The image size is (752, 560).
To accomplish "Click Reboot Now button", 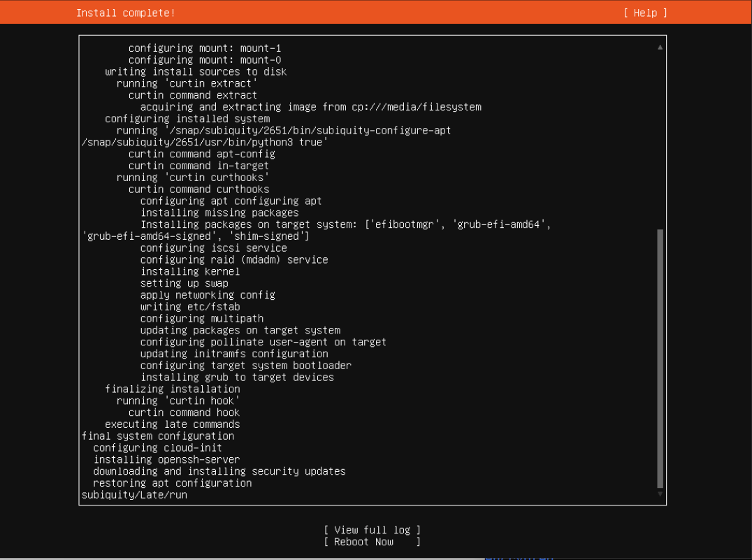I will [x=373, y=542].
